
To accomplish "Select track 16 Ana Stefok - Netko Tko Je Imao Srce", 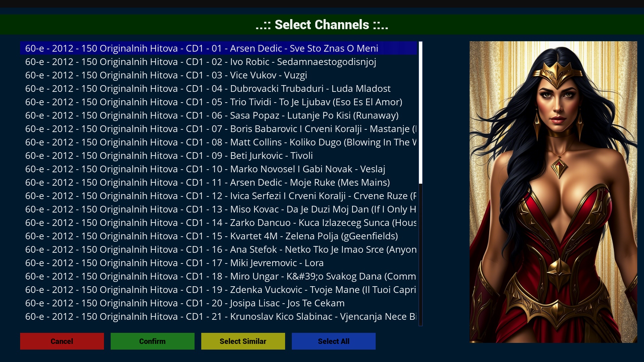I will click(x=218, y=249).
